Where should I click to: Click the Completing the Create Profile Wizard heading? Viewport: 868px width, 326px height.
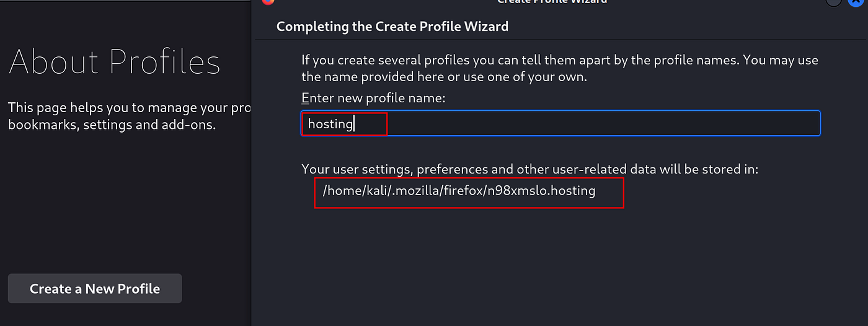[392, 27]
